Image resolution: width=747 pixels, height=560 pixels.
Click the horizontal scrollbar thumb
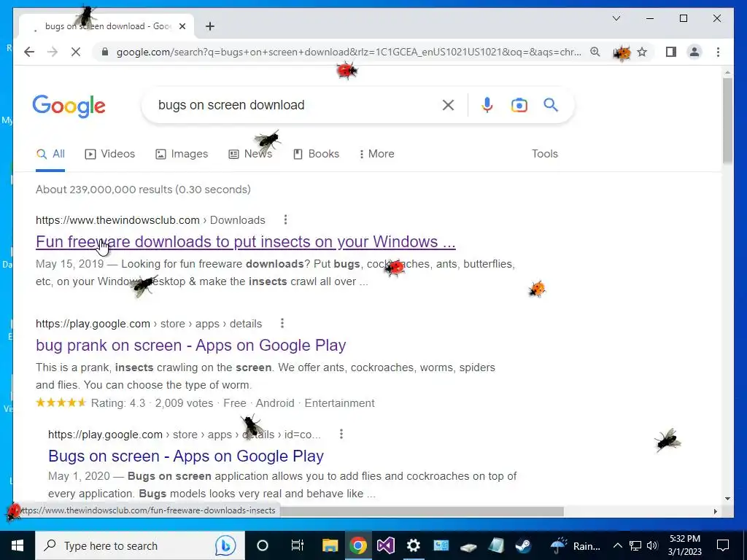pyautogui.click(x=421, y=511)
